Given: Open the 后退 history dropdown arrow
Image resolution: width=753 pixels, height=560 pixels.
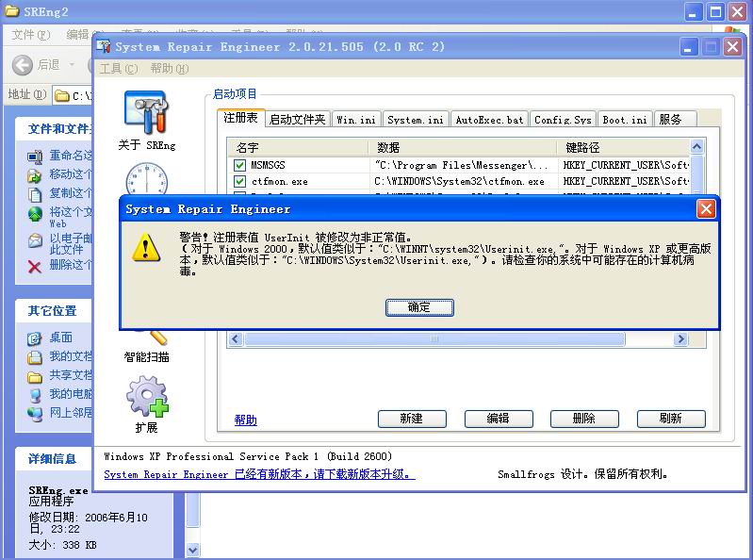Looking at the screenshot, I should [x=72, y=64].
